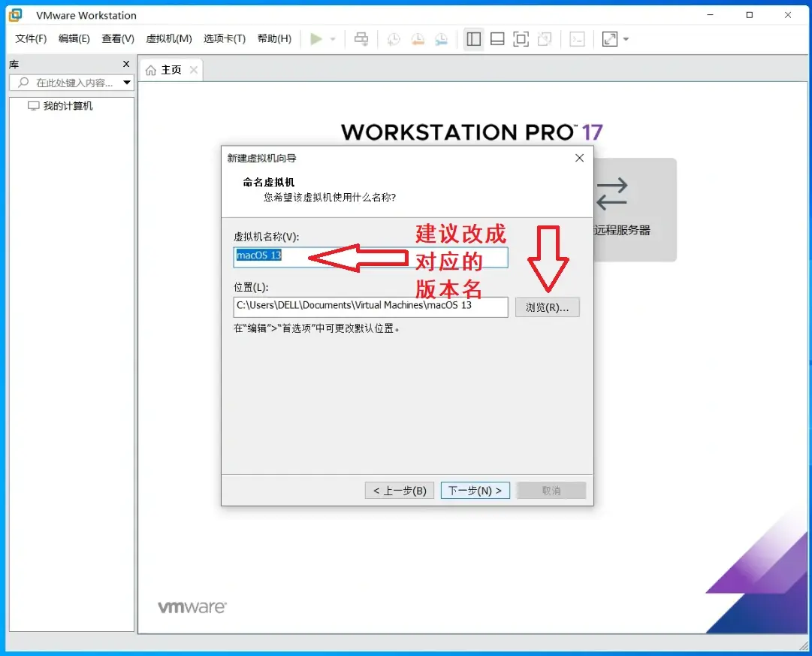The image size is (812, 656).
Task: Click the Full Screen mode icon
Action: [521, 39]
